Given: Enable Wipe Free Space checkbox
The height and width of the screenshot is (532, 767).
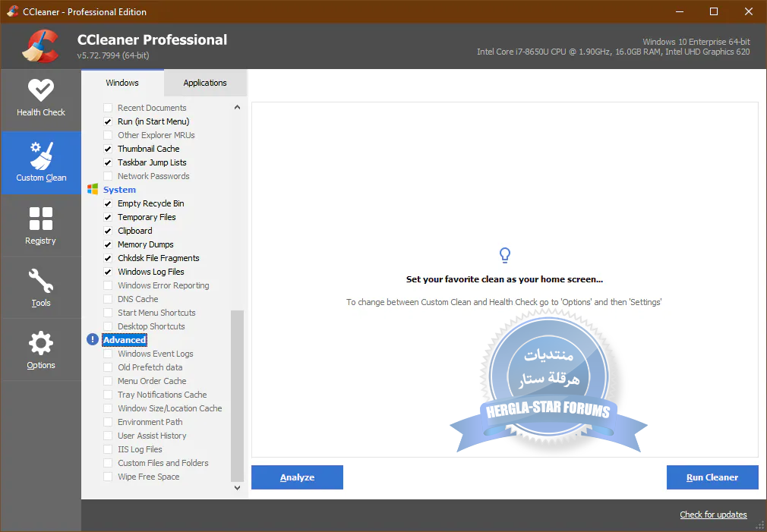Looking at the screenshot, I should (108, 477).
